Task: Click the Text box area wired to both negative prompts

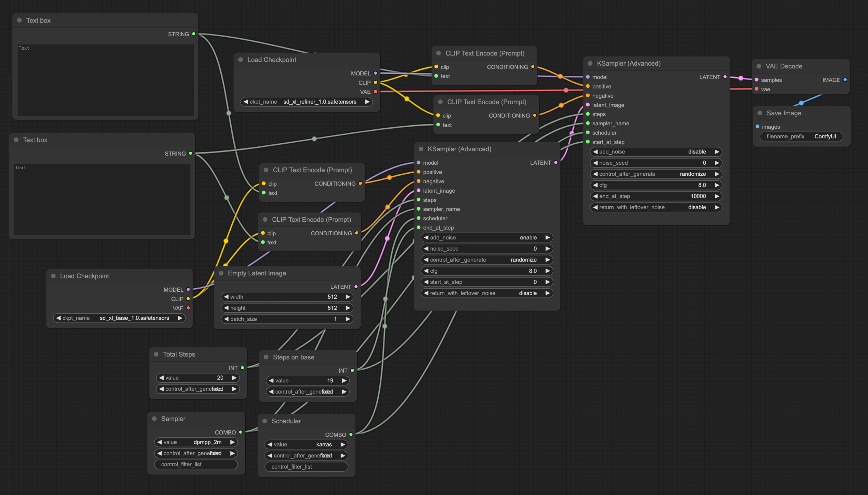Action: click(x=102, y=200)
